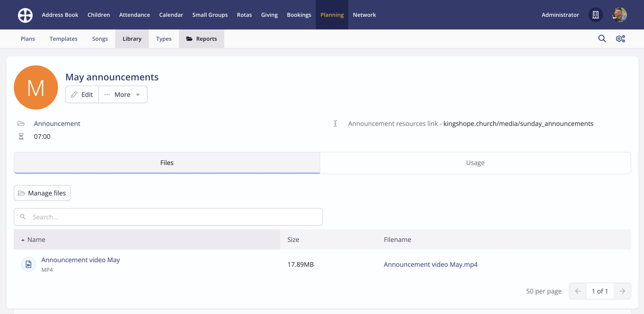
Task: Click the link icon beside Announcement resources link
Action: click(335, 123)
